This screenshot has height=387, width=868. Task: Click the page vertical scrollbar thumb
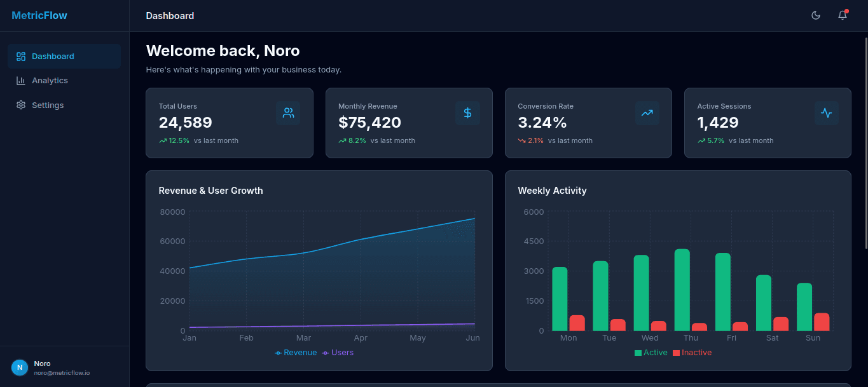click(x=865, y=142)
